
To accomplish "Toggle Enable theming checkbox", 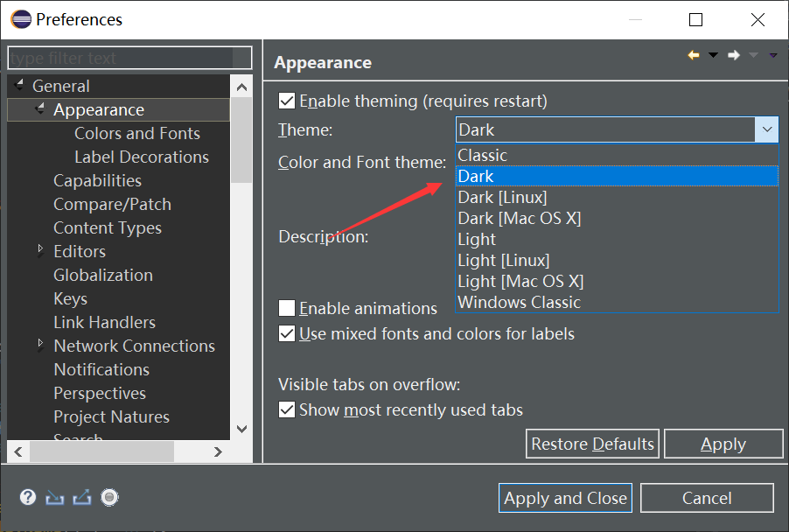I will coord(287,101).
